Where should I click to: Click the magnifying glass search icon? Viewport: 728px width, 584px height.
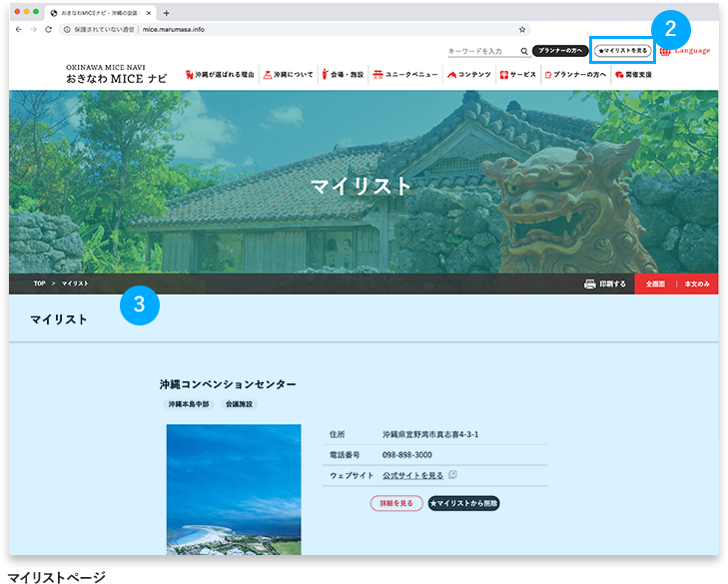point(524,51)
